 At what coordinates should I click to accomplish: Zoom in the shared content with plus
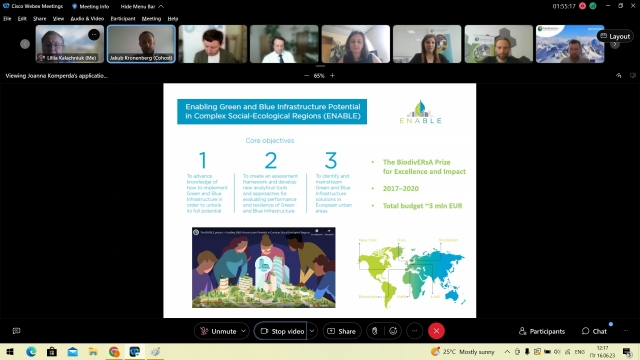point(332,76)
